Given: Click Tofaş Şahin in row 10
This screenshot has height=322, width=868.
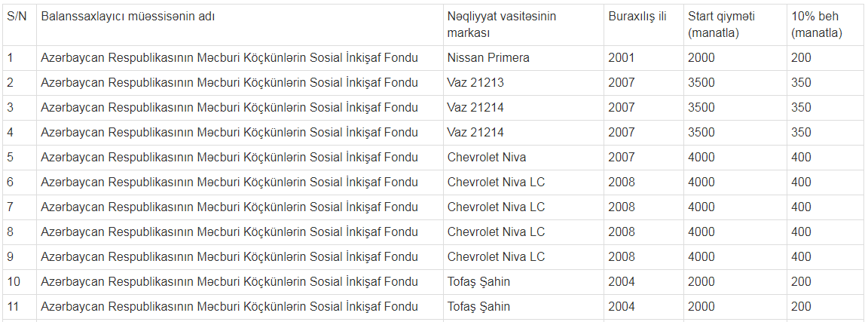Looking at the screenshot, I should click(478, 282).
